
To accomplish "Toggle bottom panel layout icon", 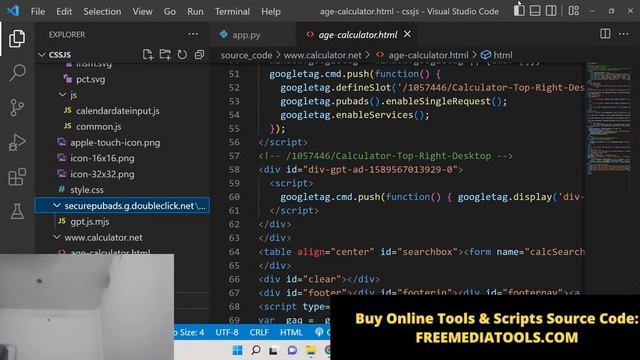I will point(535,11).
